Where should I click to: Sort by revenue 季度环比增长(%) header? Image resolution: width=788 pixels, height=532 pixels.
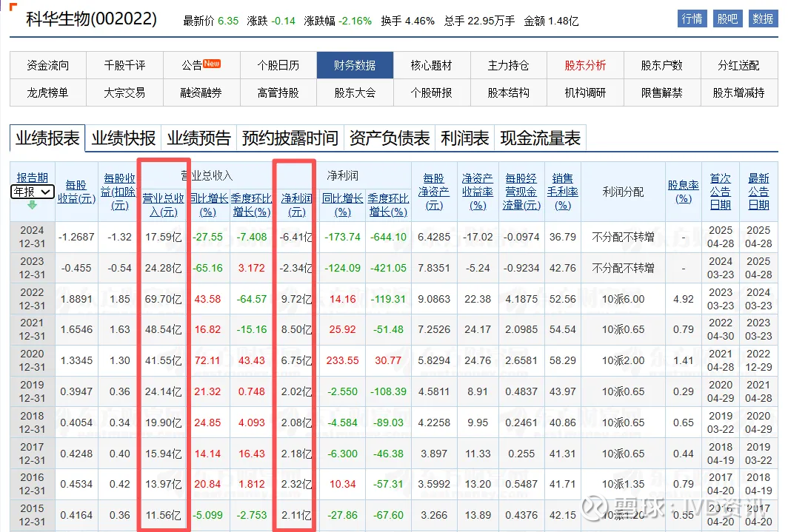[x=252, y=205]
